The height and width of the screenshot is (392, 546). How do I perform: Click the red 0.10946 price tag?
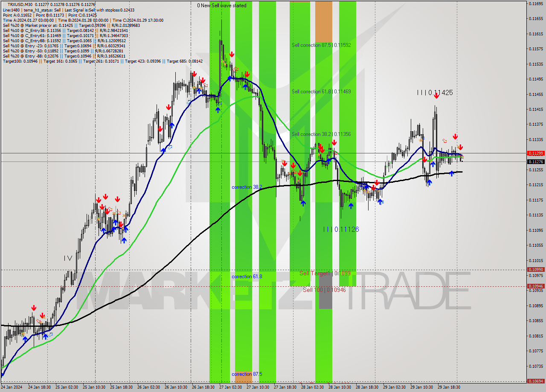[x=535, y=286]
